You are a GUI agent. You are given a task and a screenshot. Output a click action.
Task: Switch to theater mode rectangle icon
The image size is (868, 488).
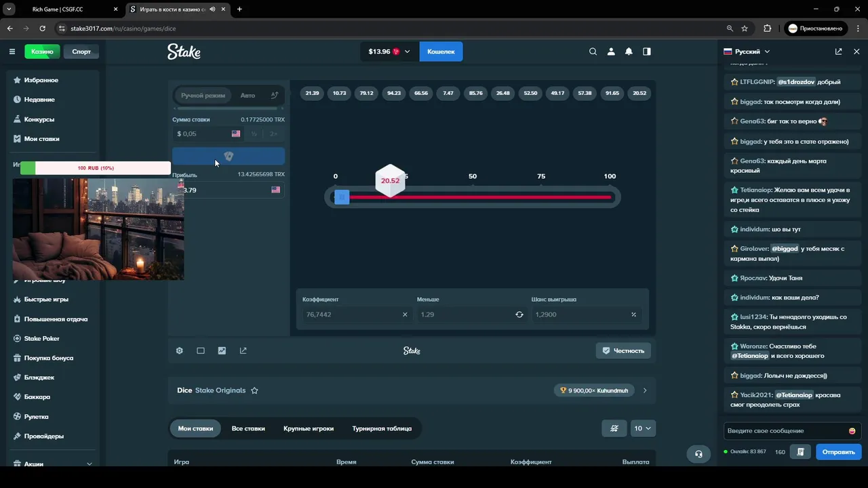point(201,350)
